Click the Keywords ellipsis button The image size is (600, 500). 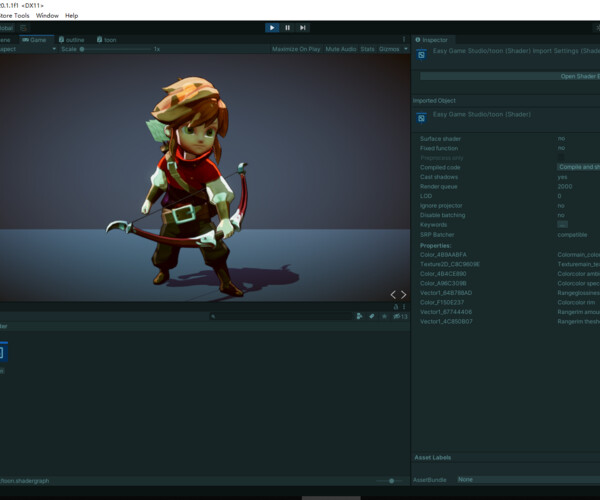click(562, 225)
